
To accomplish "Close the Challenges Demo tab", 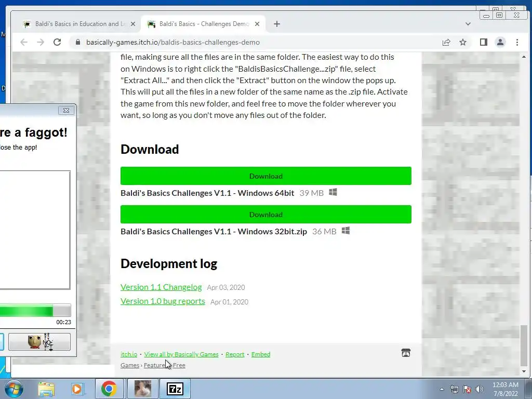I will [257, 24].
